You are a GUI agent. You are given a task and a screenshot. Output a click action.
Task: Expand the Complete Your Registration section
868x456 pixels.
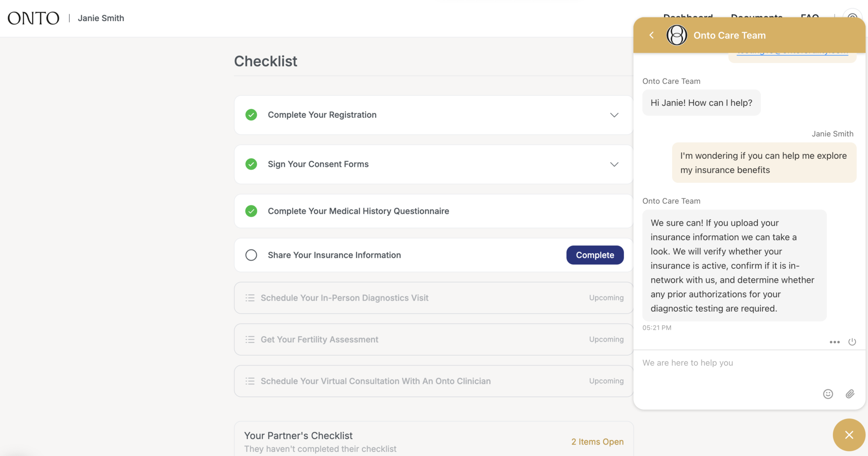pyautogui.click(x=614, y=115)
